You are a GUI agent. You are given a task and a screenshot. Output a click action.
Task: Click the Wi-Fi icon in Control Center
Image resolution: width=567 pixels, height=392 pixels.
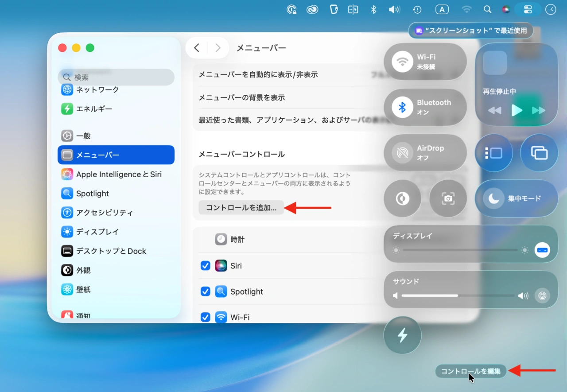tap(402, 62)
